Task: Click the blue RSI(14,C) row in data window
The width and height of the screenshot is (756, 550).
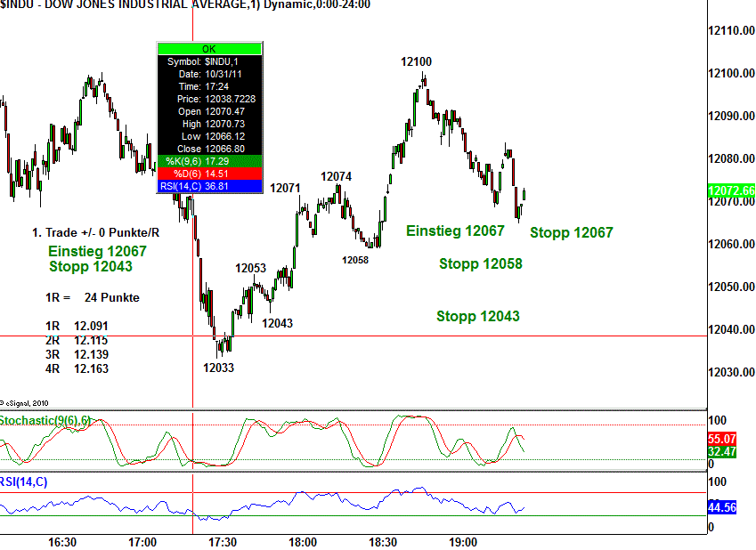Action: click(209, 186)
